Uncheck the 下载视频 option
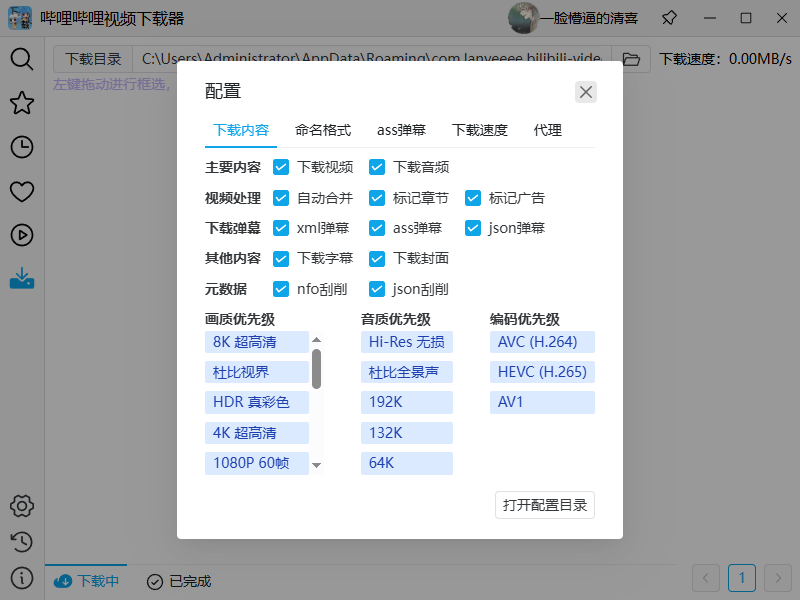The image size is (800, 600). 281,168
